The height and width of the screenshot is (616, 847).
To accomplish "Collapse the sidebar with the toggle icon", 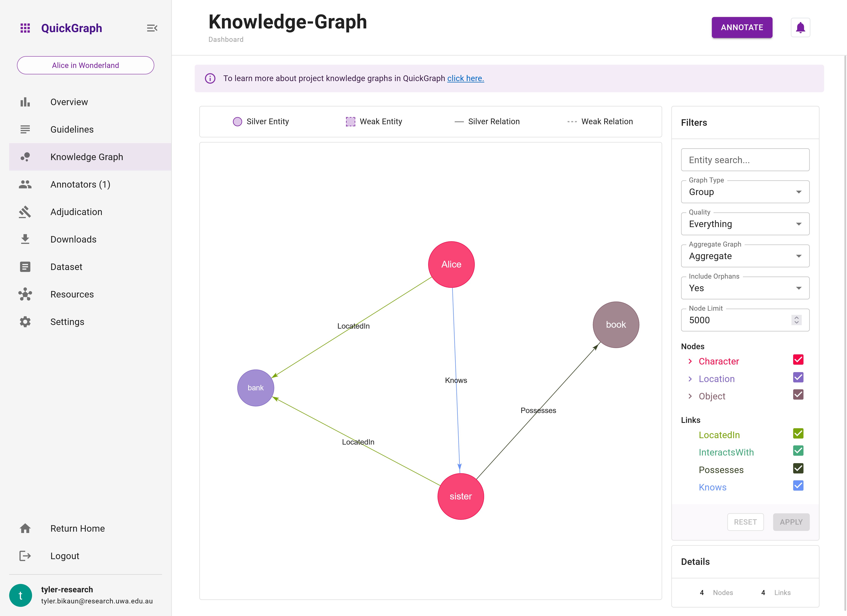I will coord(152,28).
